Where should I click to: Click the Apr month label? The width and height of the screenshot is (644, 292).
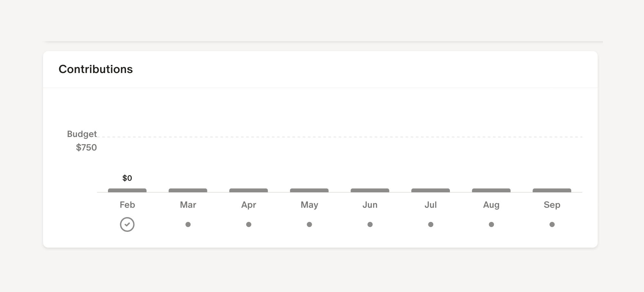249,205
